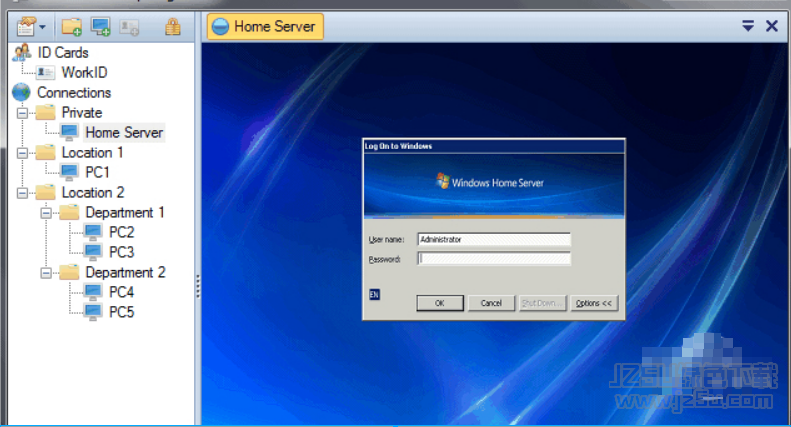Collapse the Department 2 folder
791x427 pixels.
(x=46, y=273)
